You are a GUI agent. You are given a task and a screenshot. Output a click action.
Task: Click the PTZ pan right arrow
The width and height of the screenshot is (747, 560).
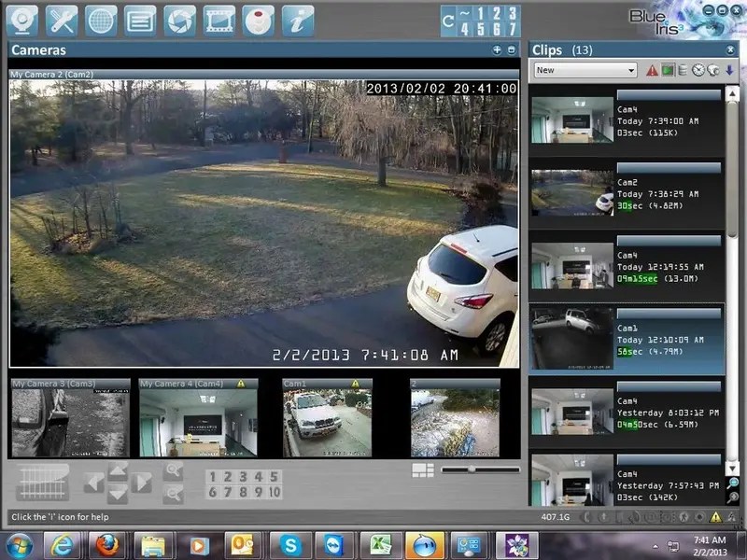tap(142, 483)
